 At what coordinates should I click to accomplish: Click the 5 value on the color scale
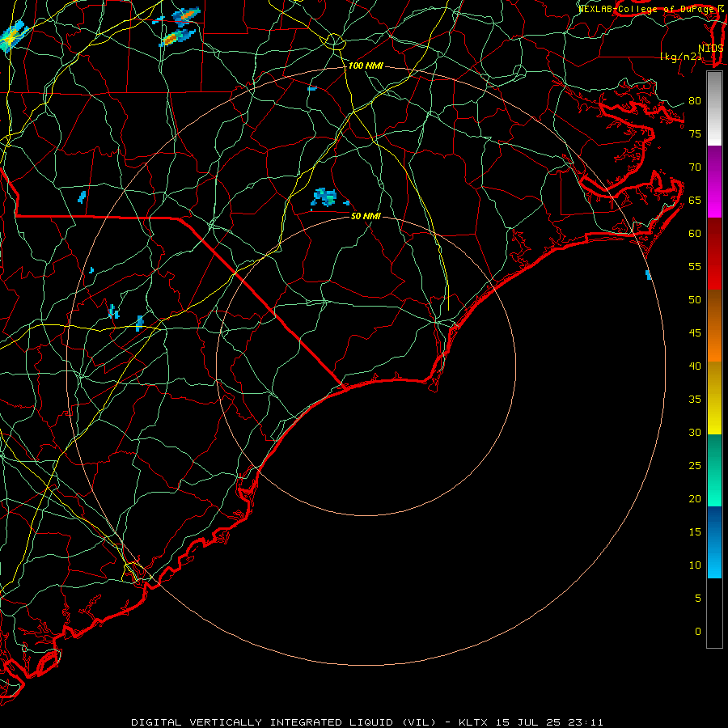(x=698, y=598)
